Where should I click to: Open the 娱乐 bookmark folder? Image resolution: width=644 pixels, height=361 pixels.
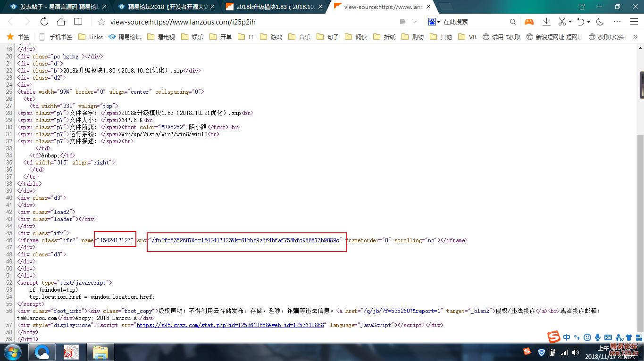(192, 37)
